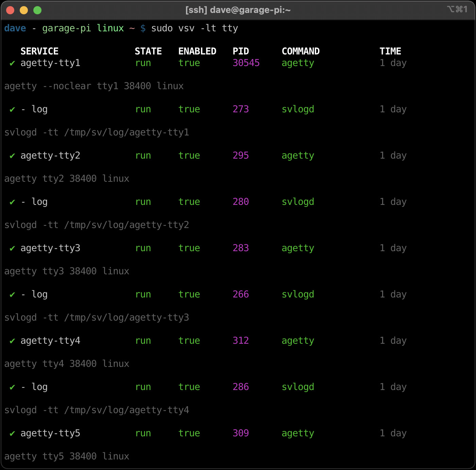
Task: Click the ENABLED column header
Action: click(197, 51)
